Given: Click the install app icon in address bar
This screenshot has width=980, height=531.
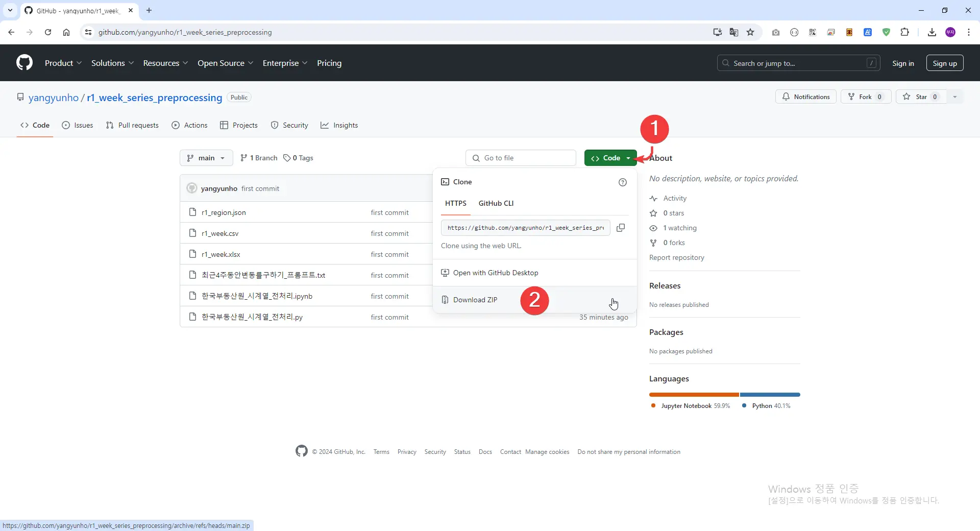Looking at the screenshot, I should [x=718, y=32].
